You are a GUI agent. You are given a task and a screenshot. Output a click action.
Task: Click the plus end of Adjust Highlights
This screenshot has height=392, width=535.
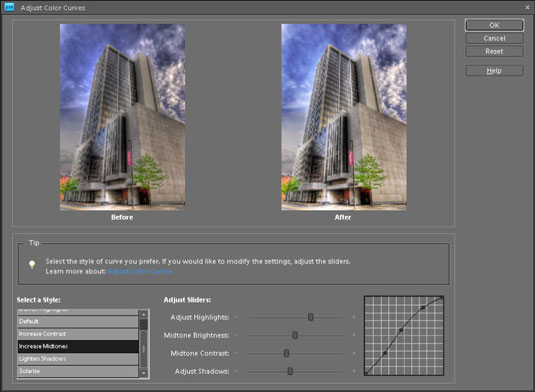354,317
